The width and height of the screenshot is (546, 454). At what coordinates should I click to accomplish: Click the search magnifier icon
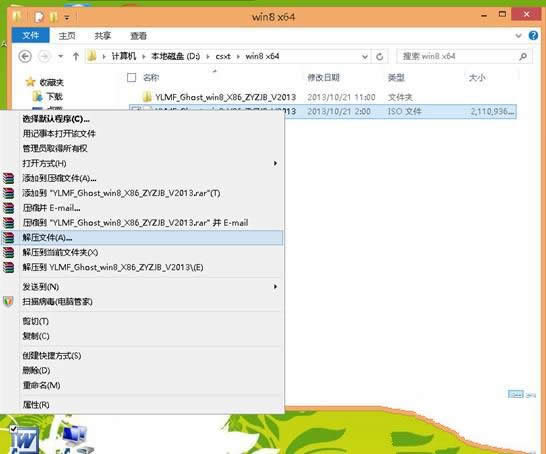pyautogui.click(x=523, y=56)
